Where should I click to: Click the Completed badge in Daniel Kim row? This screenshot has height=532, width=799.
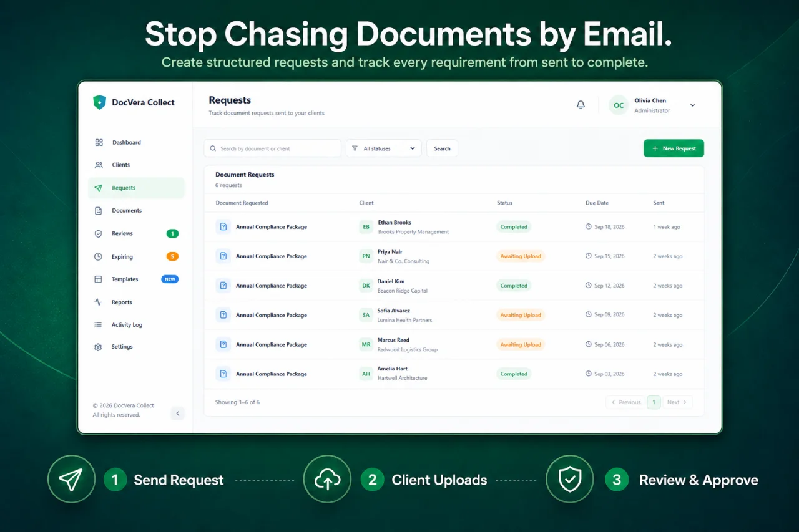click(x=514, y=286)
